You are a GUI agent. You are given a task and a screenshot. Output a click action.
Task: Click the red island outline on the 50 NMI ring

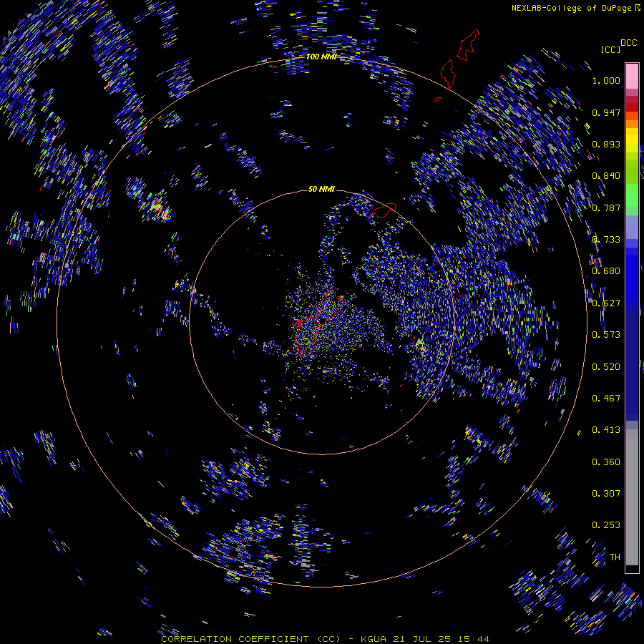tap(383, 210)
